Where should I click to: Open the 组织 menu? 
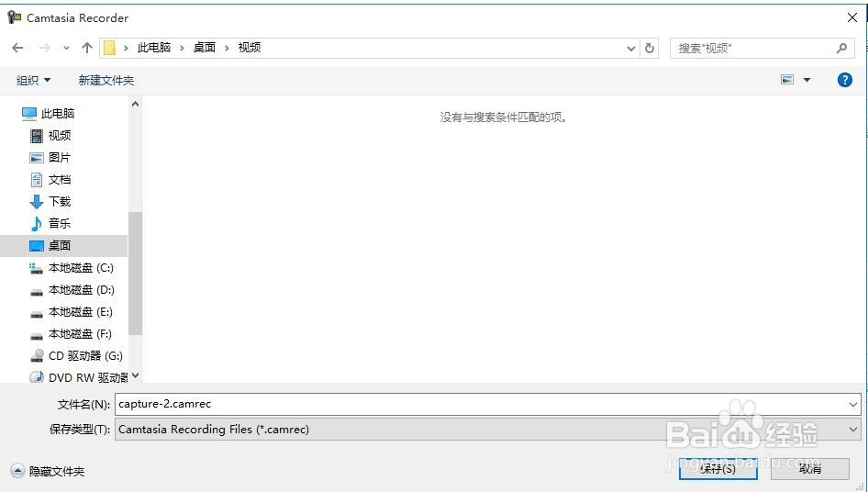pyautogui.click(x=33, y=81)
